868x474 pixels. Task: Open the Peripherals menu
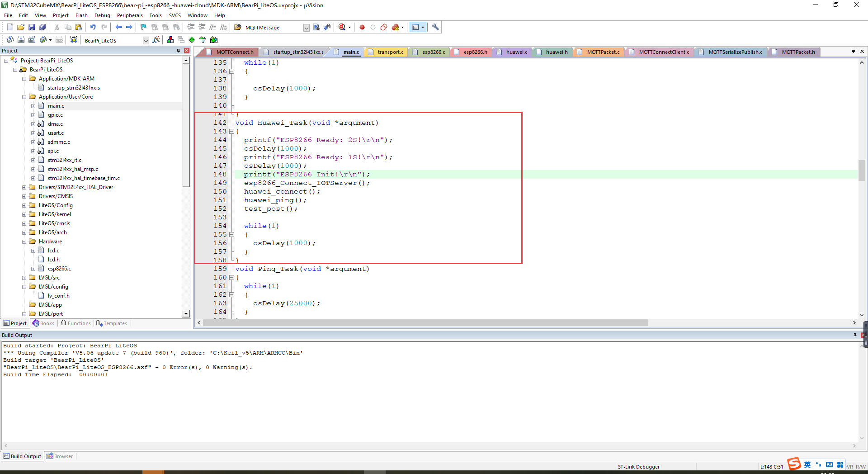click(x=130, y=15)
